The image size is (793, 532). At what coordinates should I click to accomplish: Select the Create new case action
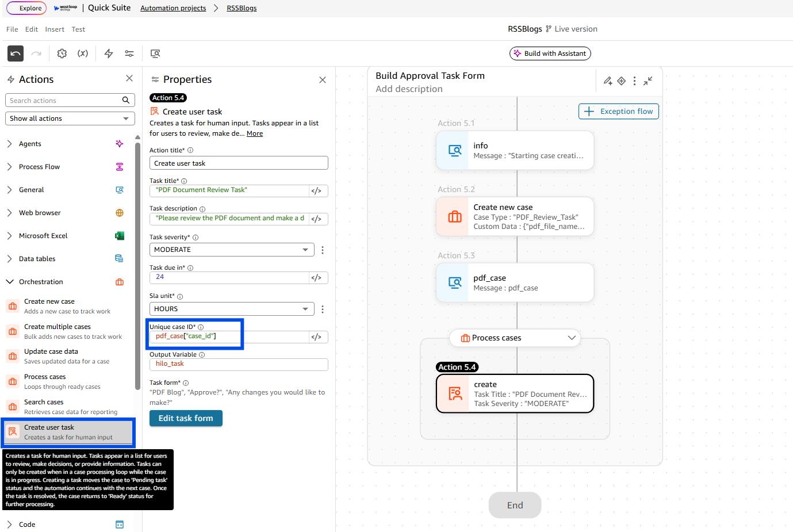pyautogui.click(x=68, y=306)
